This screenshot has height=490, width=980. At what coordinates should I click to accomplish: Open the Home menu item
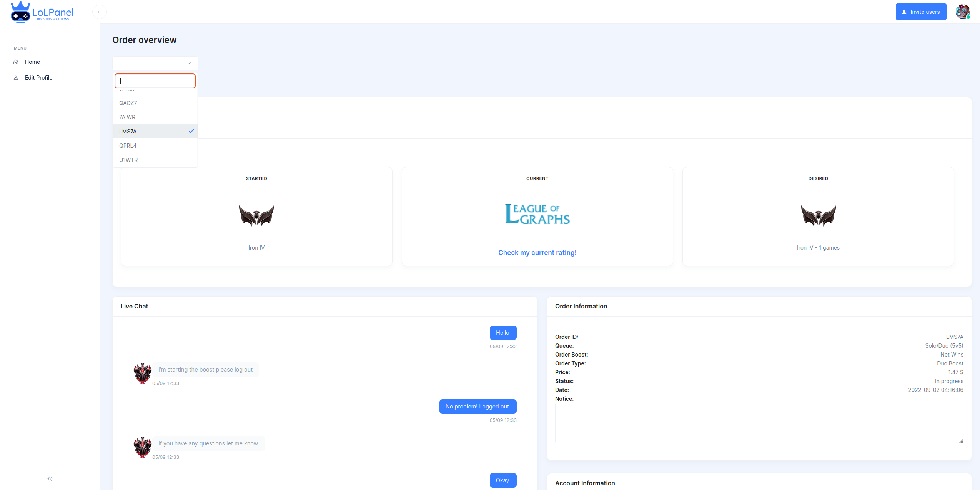[x=32, y=62]
